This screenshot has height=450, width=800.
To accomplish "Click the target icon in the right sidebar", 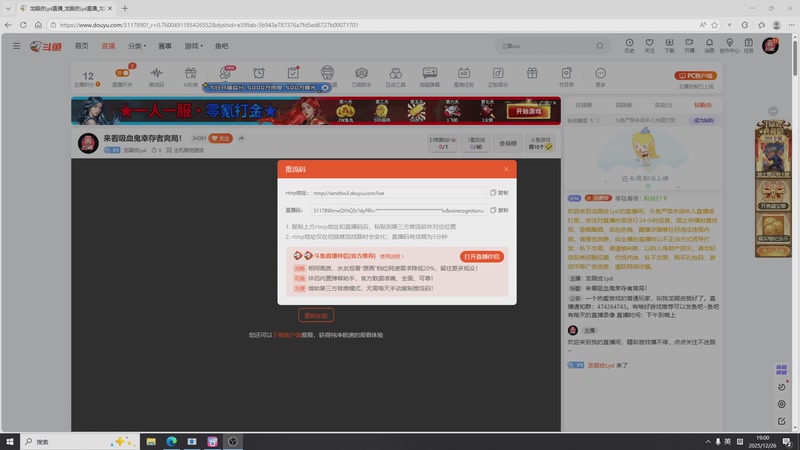I will pyautogui.click(x=781, y=404).
